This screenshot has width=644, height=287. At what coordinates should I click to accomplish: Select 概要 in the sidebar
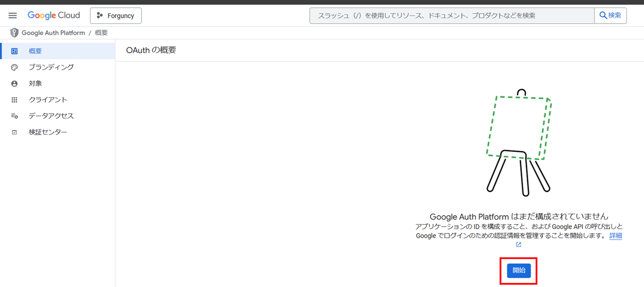58,51
